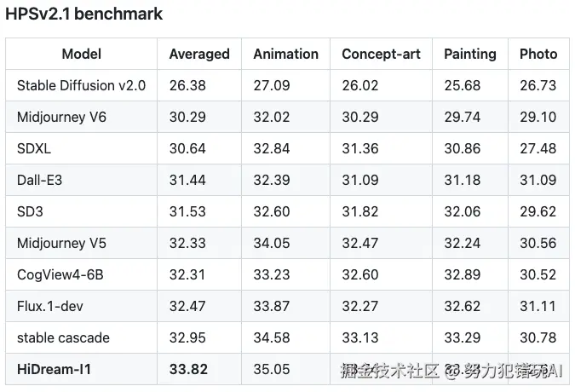Click the Animation column header
This screenshot has height=392, width=575.
pos(286,54)
